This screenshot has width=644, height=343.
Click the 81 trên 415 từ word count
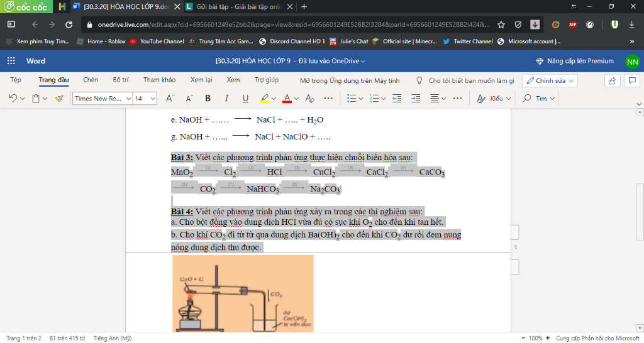tap(67, 338)
